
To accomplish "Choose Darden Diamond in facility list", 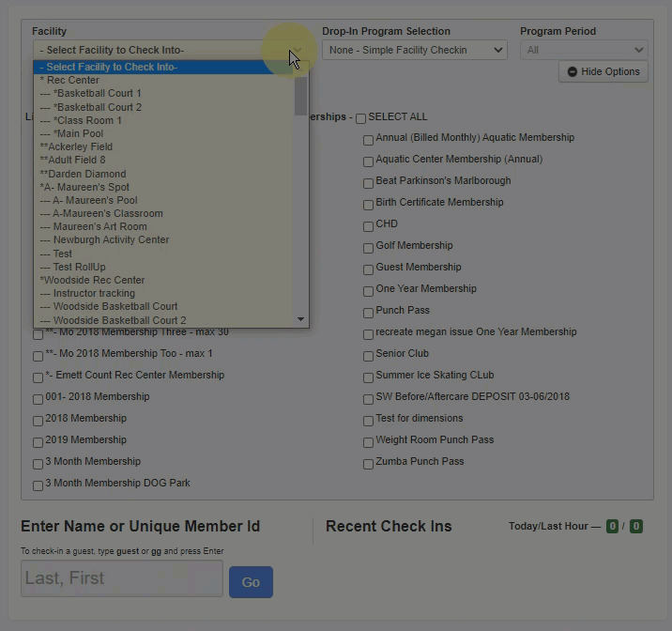I will [x=83, y=174].
